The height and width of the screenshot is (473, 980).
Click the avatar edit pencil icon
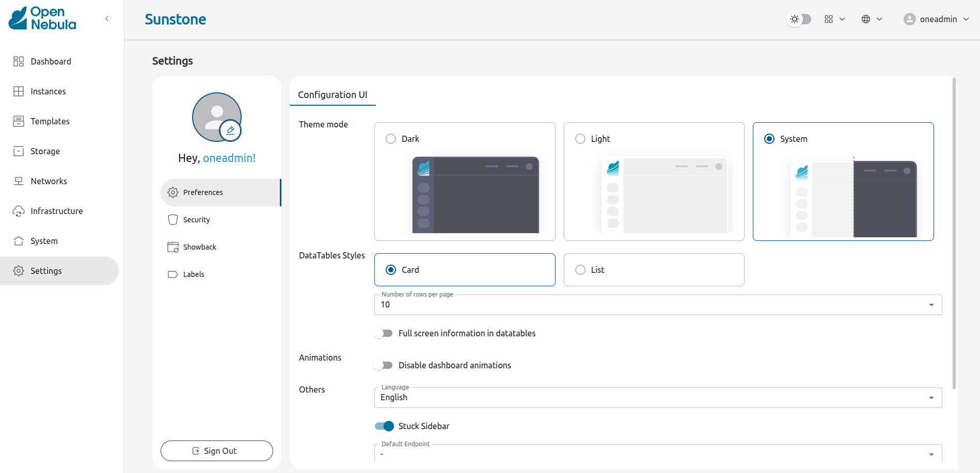click(230, 130)
